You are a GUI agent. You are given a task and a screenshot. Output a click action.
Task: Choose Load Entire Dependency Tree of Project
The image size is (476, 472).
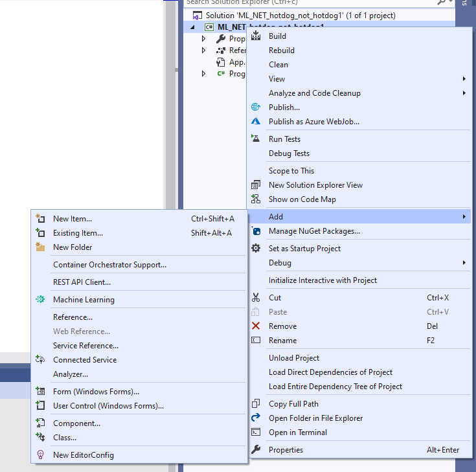tap(335, 387)
